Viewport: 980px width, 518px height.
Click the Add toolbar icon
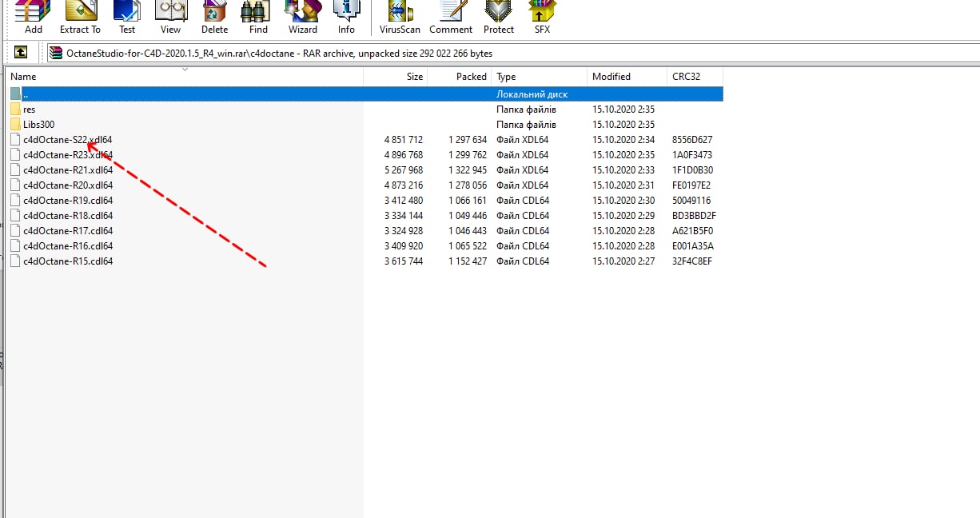click(34, 11)
